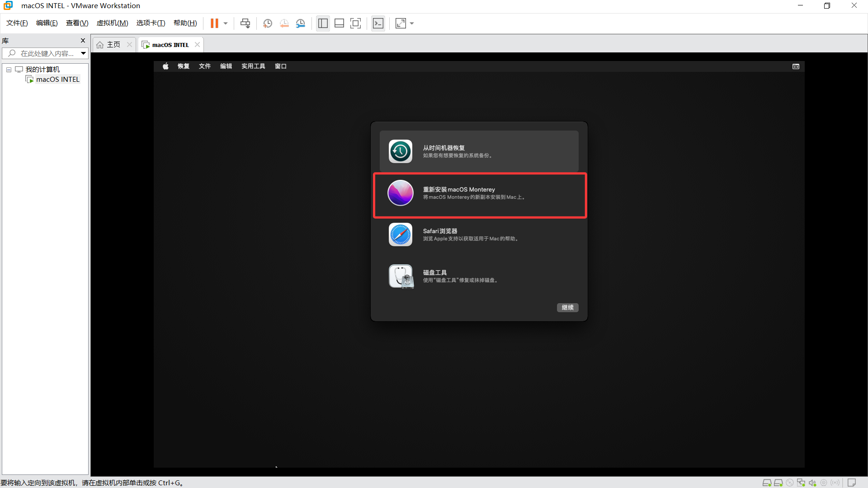Open the dropdown arrow beside Pause button

tap(226, 23)
